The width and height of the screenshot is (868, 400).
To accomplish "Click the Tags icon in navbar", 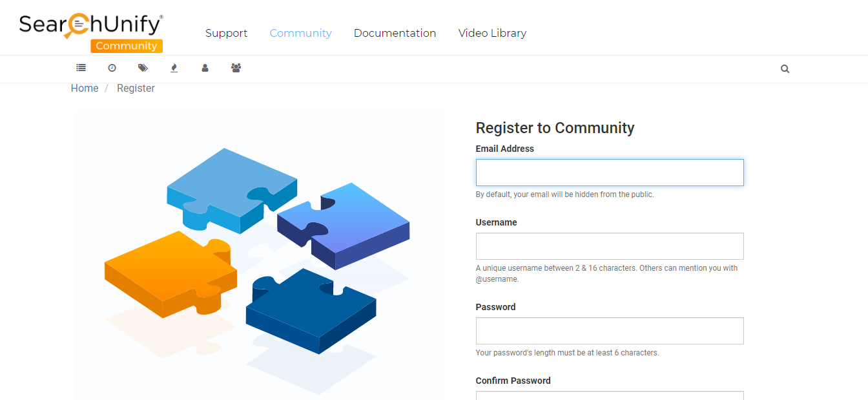I will pos(143,68).
